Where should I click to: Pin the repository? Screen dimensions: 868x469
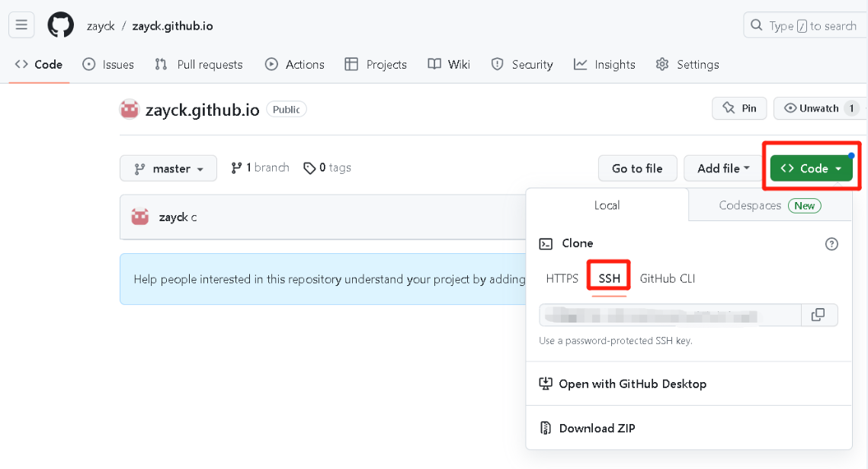coord(739,108)
